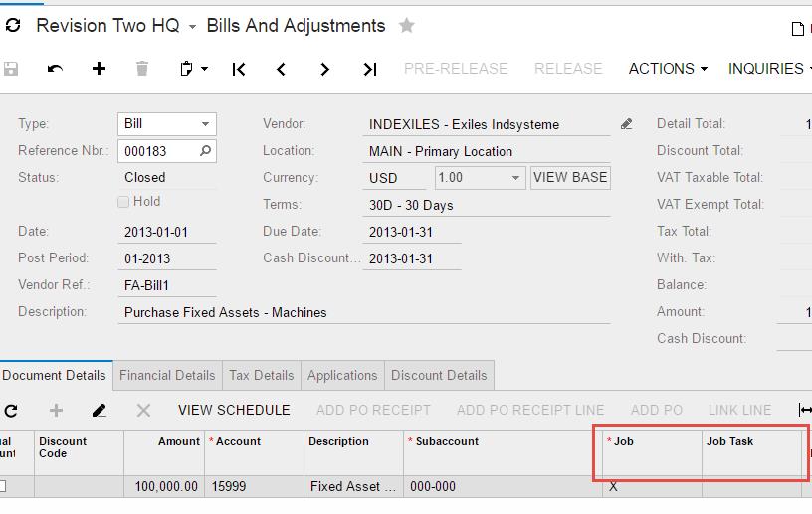
Task: Click the Discount Code column header
Action: click(x=80, y=453)
